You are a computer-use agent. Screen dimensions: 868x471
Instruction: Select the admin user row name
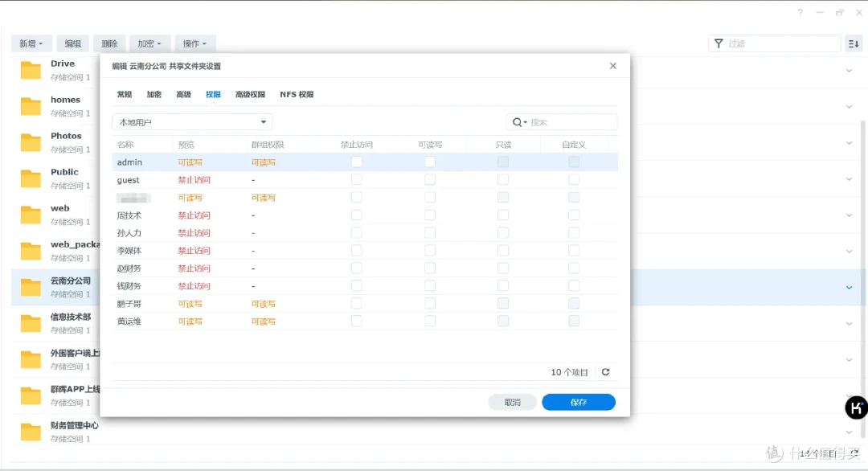coord(129,162)
